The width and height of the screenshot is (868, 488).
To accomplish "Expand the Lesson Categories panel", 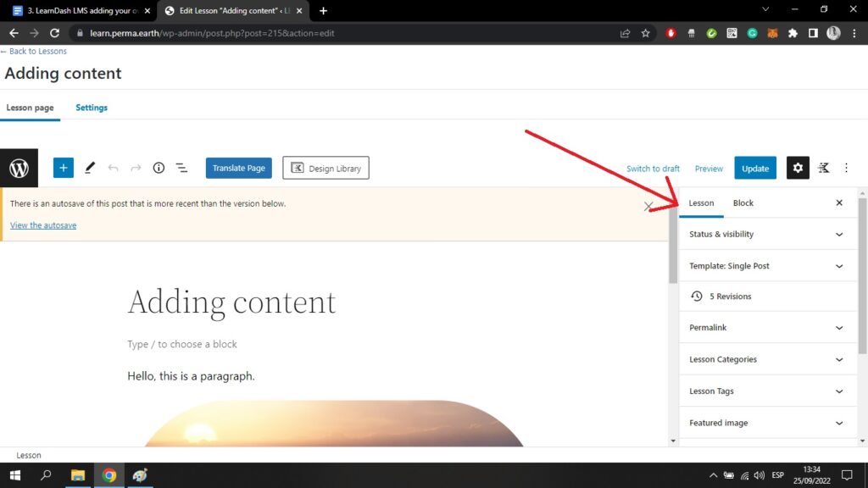I will pyautogui.click(x=768, y=359).
